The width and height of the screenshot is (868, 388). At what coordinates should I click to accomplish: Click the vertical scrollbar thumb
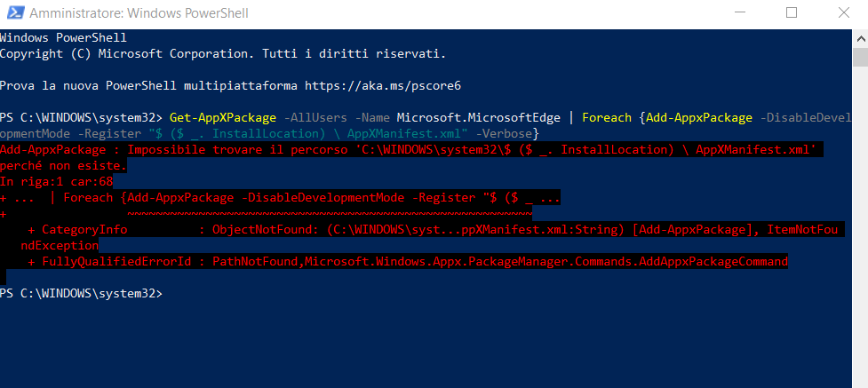click(860, 58)
